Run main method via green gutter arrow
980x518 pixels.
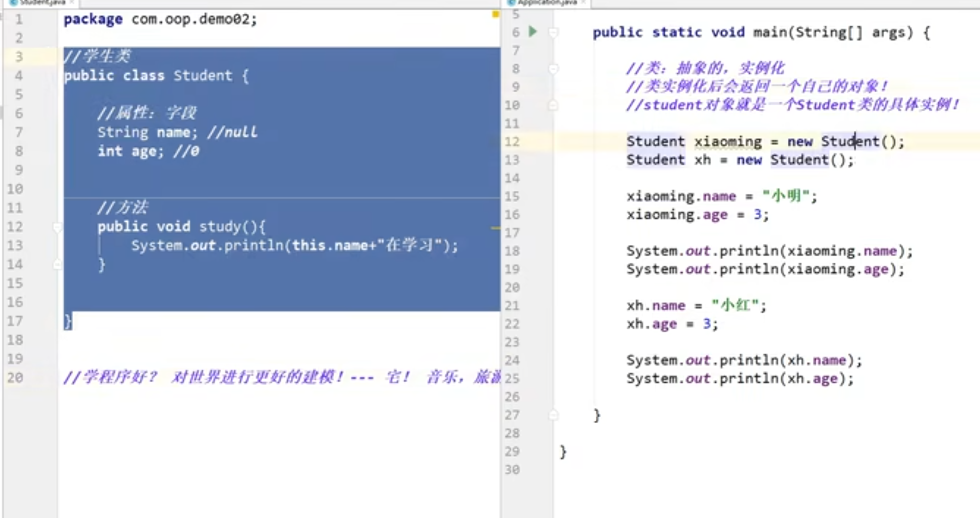533,32
